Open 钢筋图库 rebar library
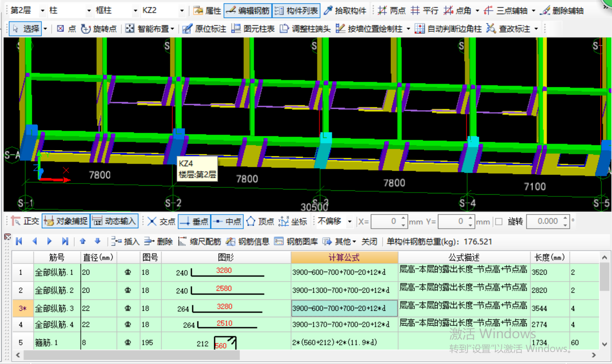612x364 pixels. coord(296,242)
